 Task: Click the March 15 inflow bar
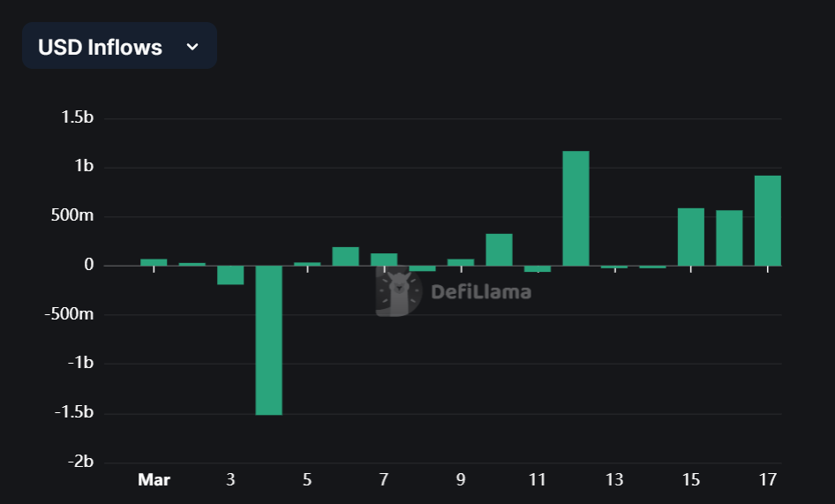691,237
